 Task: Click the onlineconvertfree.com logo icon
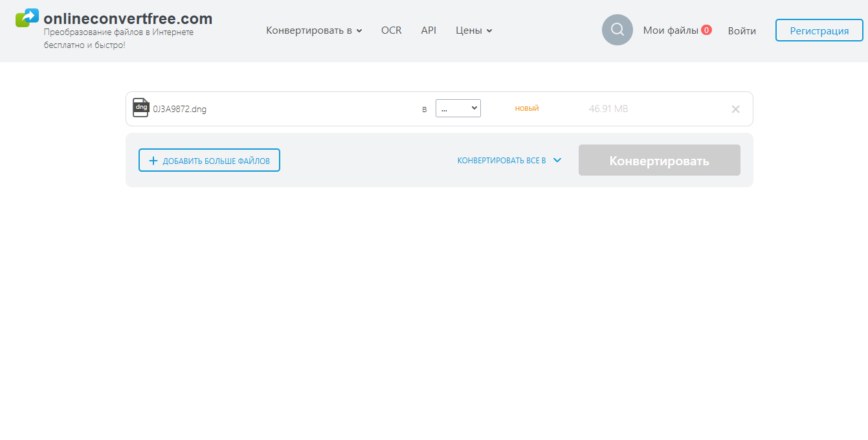(x=27, y=17)
